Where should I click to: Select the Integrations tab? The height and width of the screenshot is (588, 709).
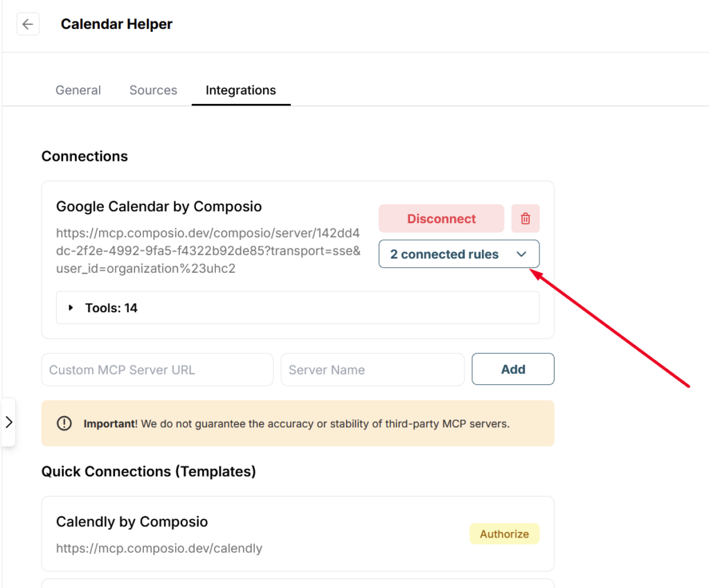tap(240, 90)
